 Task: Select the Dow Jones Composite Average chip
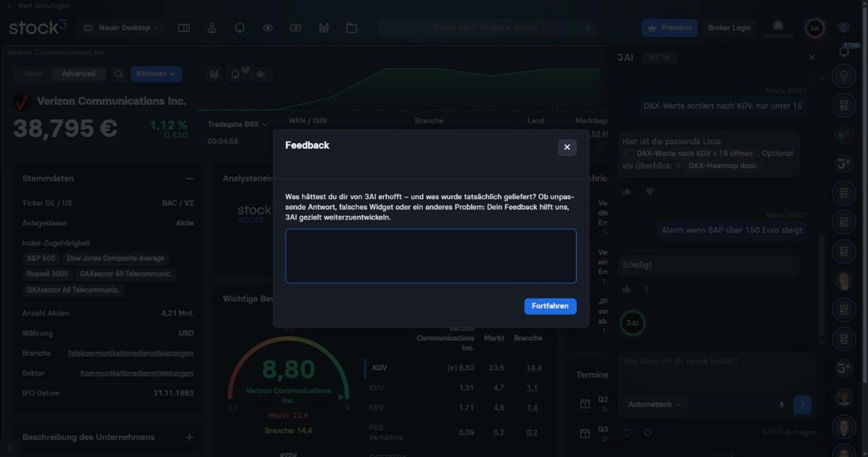115,258
